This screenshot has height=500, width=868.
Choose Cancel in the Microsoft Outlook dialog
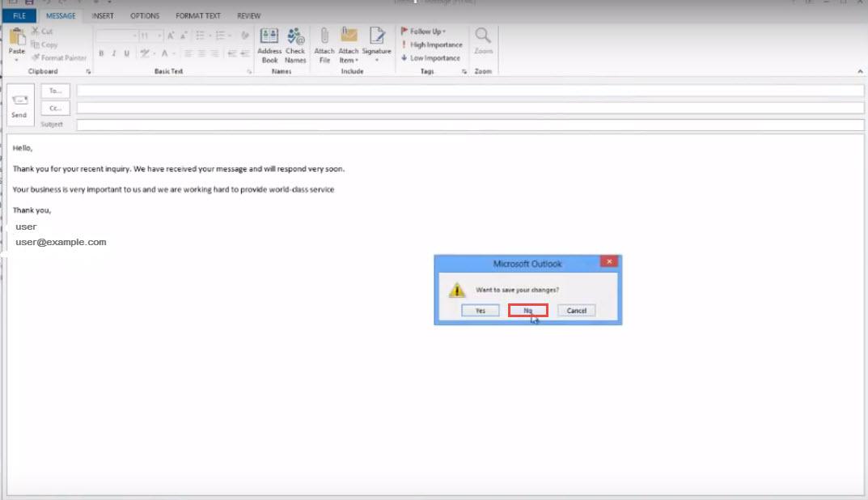tap(577, 311)
